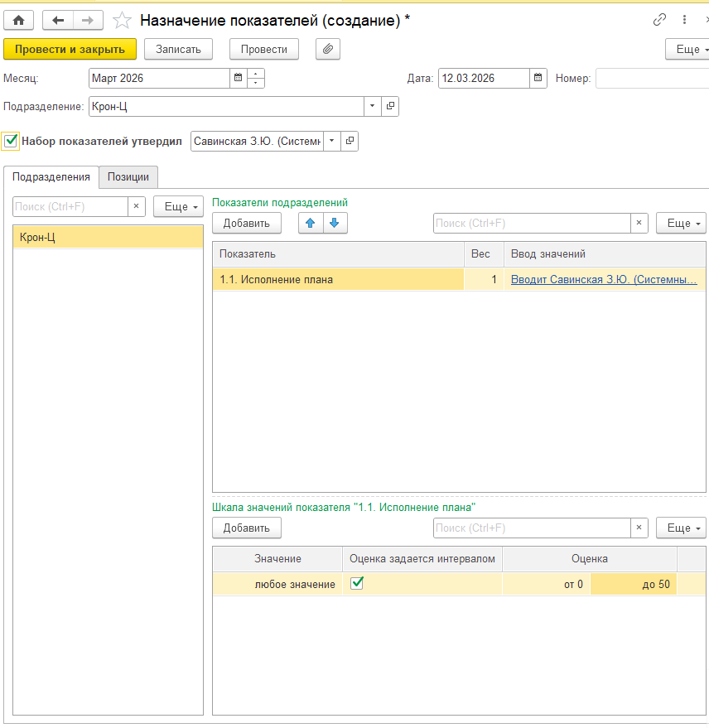The height and width of the screenshot is (728, 709).
Task: Move the indicator up with blue arrow
Action: (x=311, y=223)
